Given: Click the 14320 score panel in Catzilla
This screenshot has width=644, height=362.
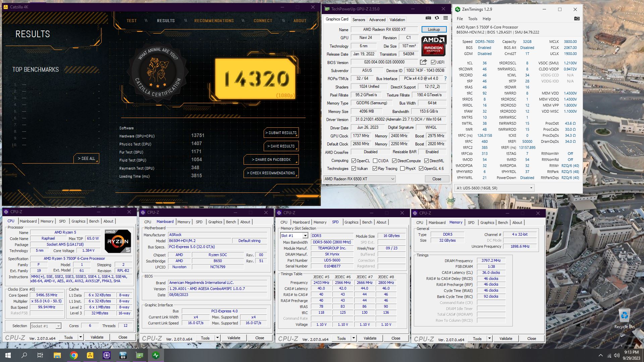Looking at the screenshot, I should tap(255, 79).
